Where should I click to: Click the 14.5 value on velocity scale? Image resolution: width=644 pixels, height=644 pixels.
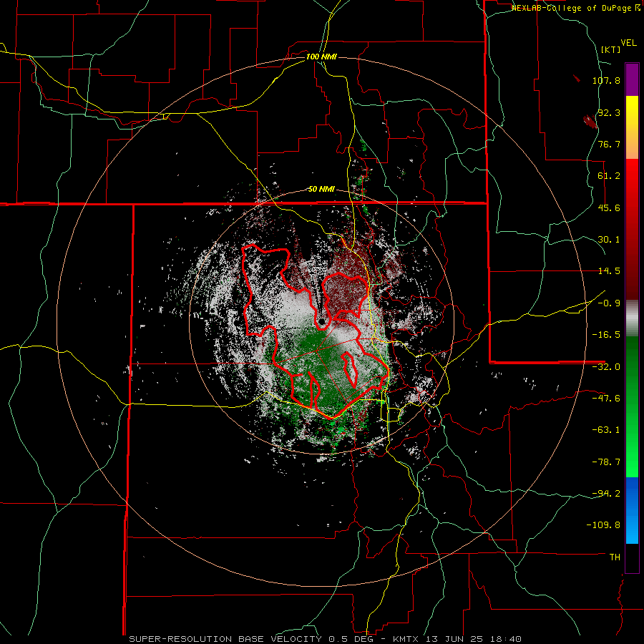tap(609, 271)
